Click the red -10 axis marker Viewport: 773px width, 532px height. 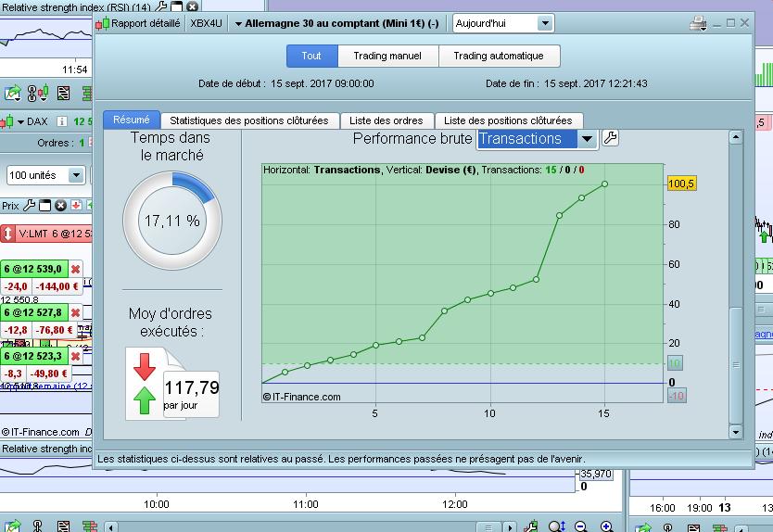pos(677,396)
